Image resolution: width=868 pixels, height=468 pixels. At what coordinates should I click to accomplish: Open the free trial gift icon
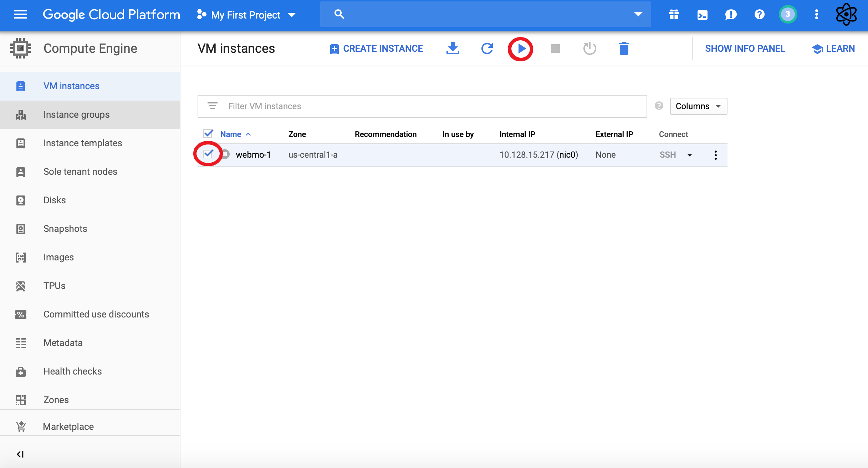click(674, 15)
